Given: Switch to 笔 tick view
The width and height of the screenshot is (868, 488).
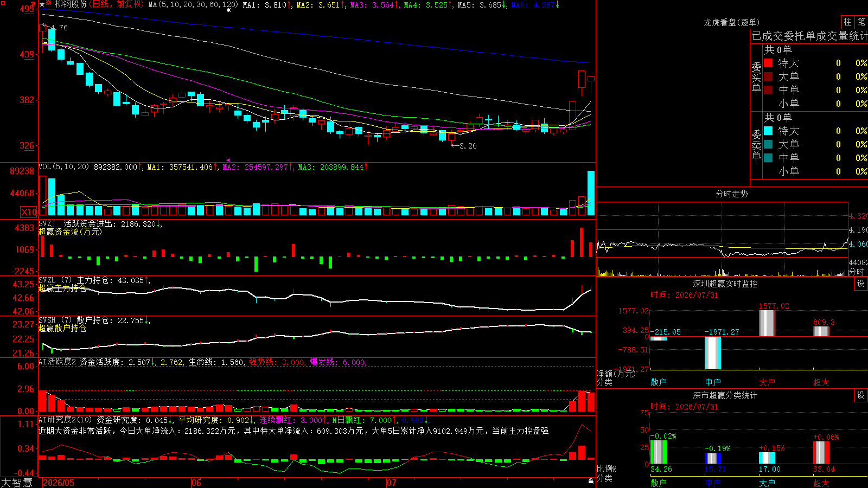Looking at the screenshot, I should [x=861, y=22].
